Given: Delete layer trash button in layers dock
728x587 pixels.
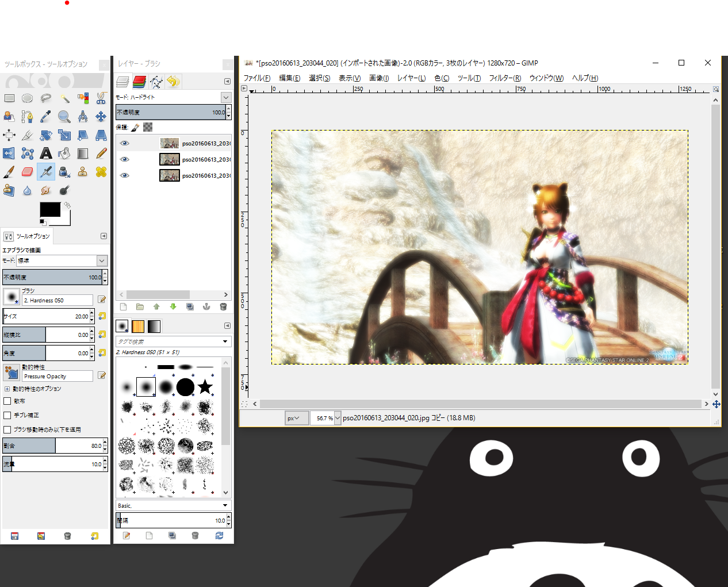Looking at the screenshot, I should tap(223, 307).
